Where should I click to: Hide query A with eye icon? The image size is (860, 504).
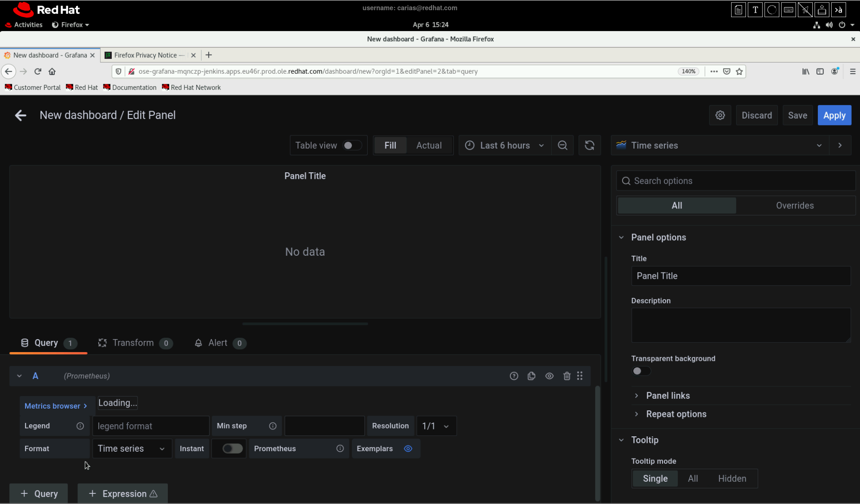click(x=549, y=376)
